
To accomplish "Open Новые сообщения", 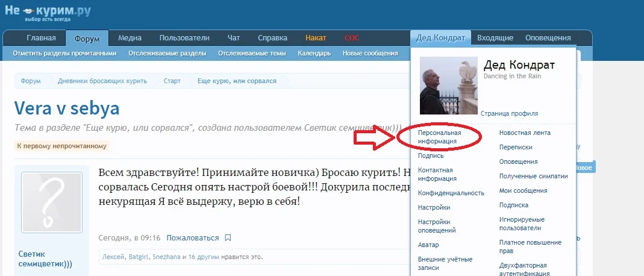I will point(370,54).
